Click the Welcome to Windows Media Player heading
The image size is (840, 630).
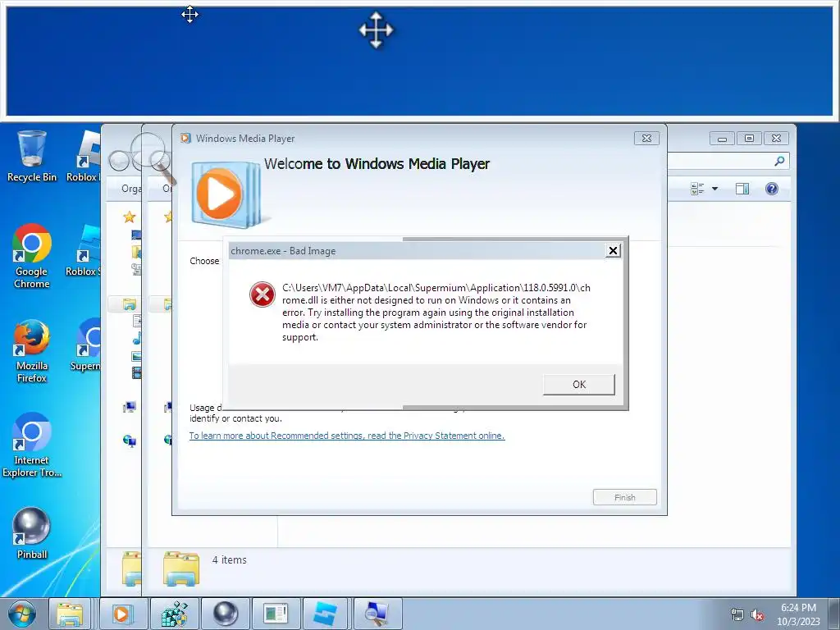[x=377, y=164]
